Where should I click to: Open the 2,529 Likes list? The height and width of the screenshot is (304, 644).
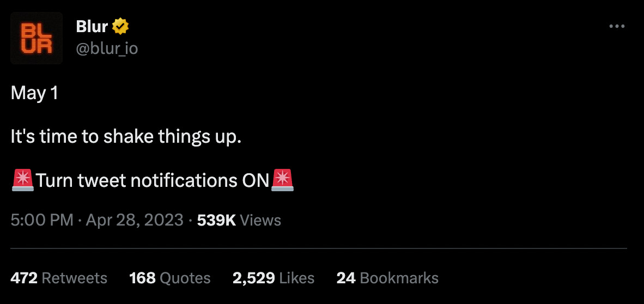click(274, 278)
